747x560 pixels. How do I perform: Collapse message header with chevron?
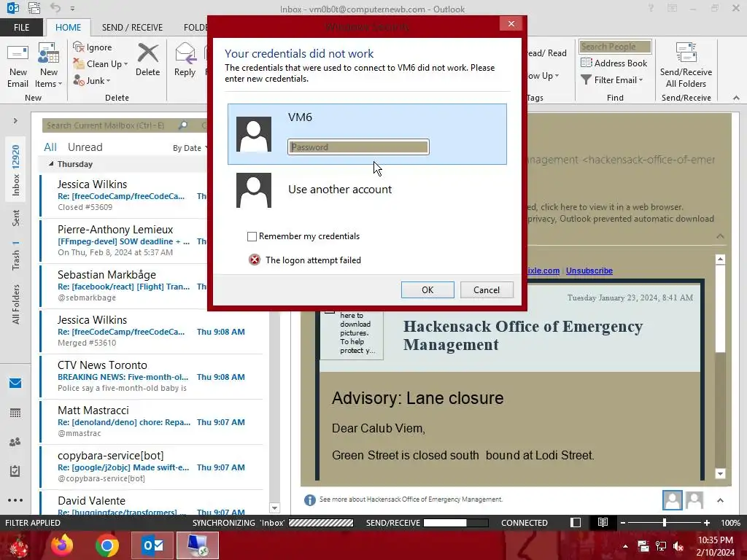[720, 236]
